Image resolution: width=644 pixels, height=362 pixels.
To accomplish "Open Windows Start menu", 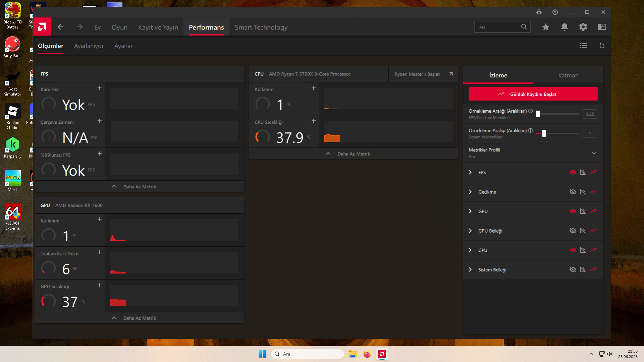I will click(x=262, y=354).
